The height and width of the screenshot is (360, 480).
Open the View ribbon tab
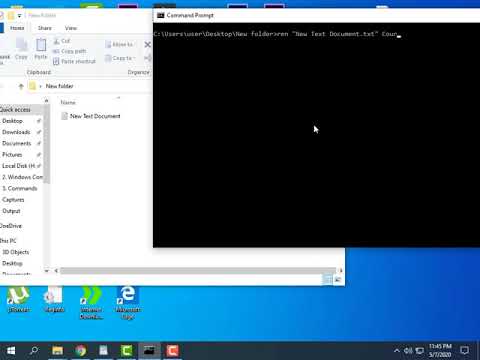71,28
